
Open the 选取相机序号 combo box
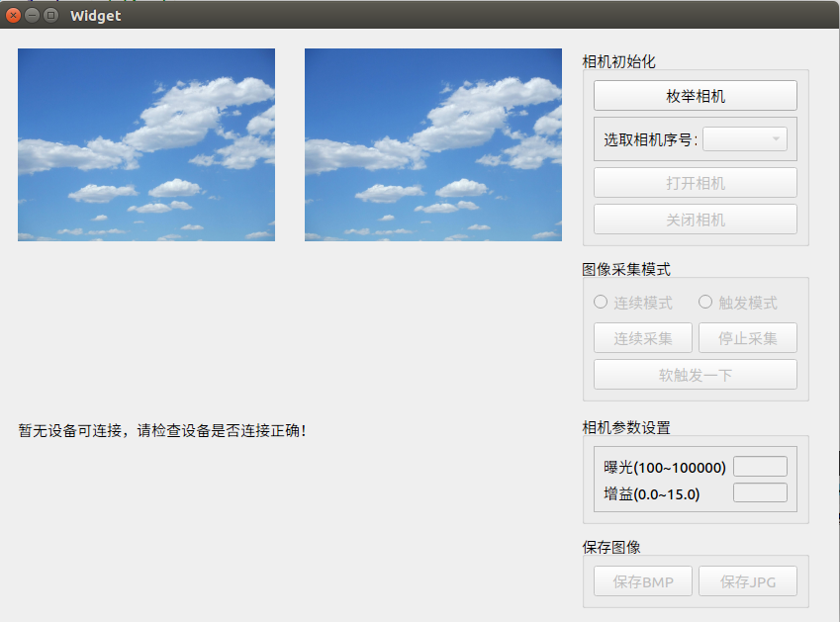(x=745, y=139)
